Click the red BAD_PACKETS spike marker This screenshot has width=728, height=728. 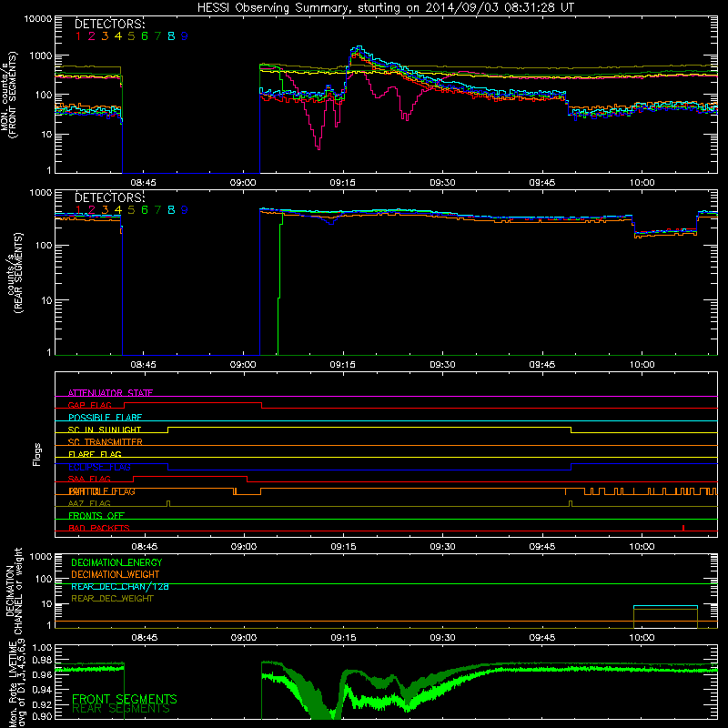pyautogui.click(x=683, y=528)
